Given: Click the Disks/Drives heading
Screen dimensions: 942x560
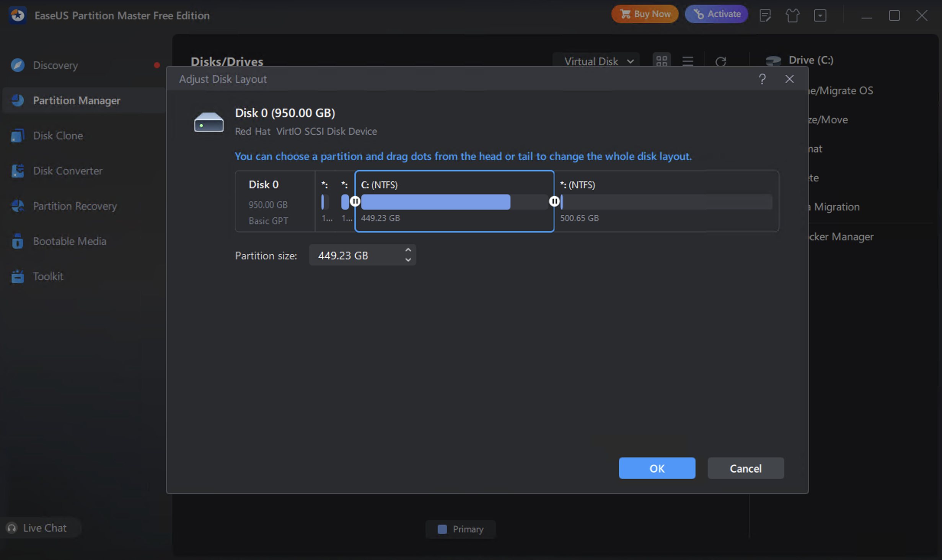Looking at the screenshot, I should coord(227,61).
